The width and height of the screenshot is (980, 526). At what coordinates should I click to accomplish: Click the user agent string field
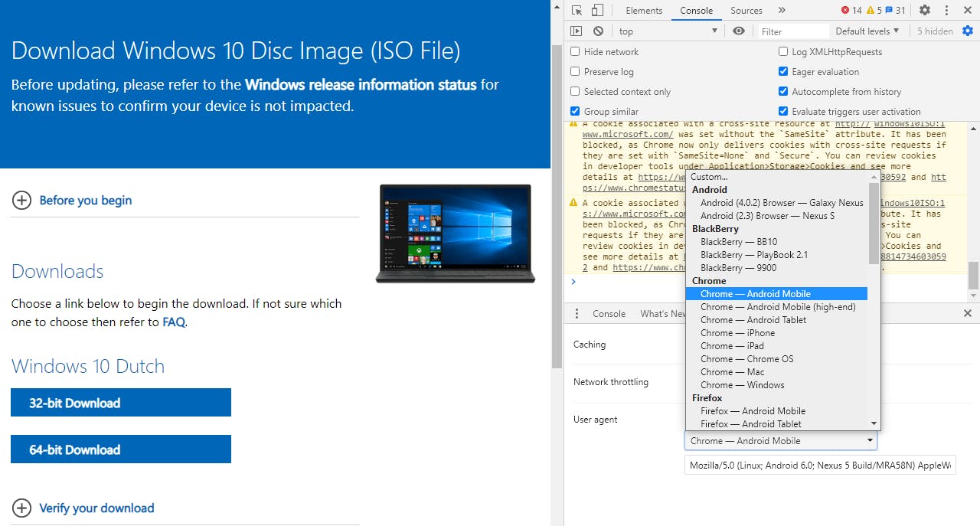coord(820,466)
